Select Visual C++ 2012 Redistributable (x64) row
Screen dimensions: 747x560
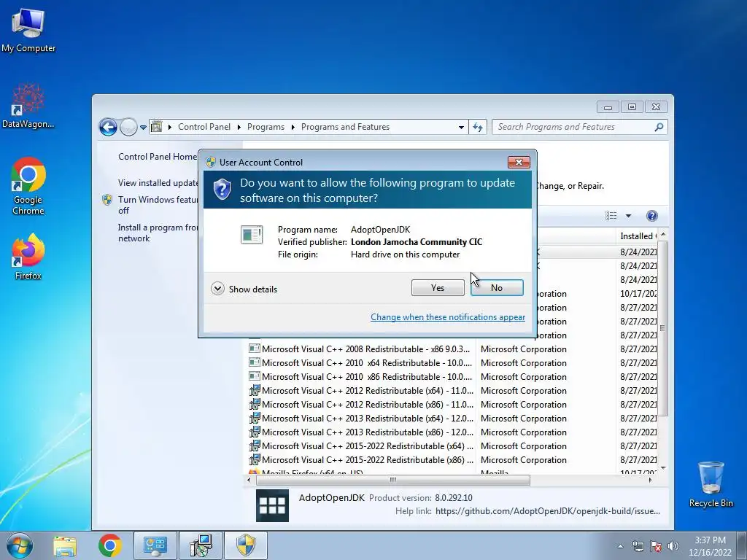[452, 391]
